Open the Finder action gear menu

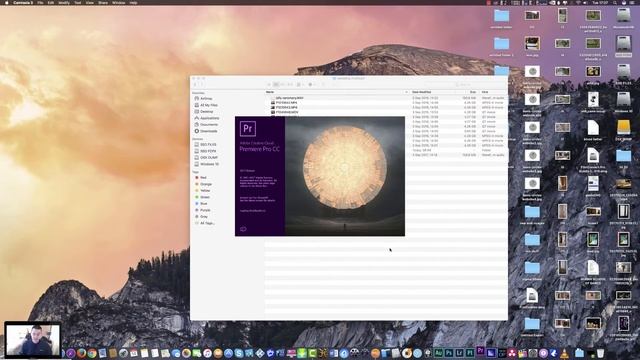(x=311, y=84)
